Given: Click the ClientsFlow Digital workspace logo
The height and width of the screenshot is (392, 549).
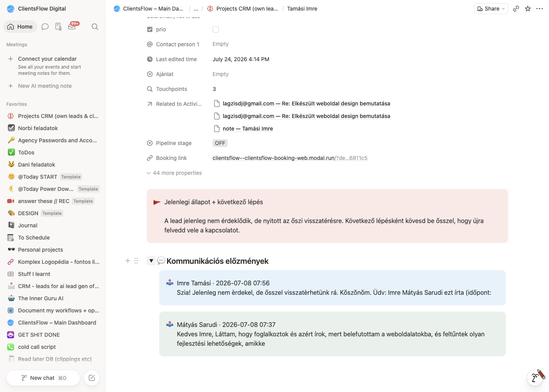Looking at the screenshot, I should click(11, 9).
